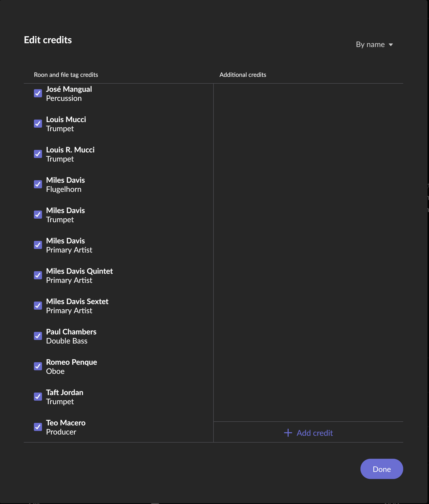Toggle Romeo Penque Oboe checkbox
The height and width of the screenshot is (504, 429).
click(38, 366)
